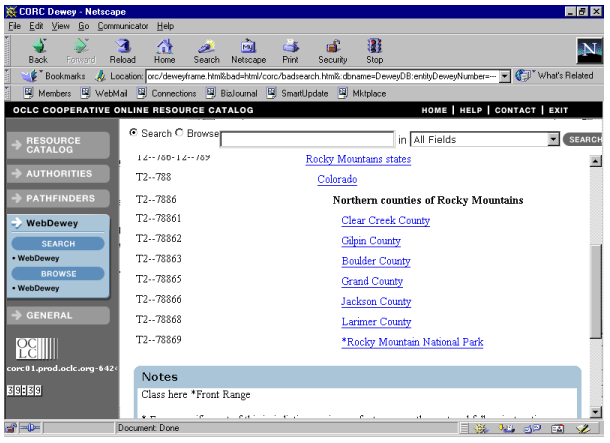610x443 pixels.
Task: Open Connections personal toolbar bookmark
Action: tap(167, 93)
